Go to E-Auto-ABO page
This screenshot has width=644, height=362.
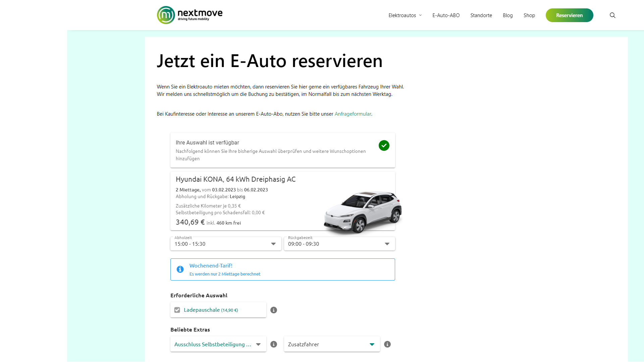point(446,15)
